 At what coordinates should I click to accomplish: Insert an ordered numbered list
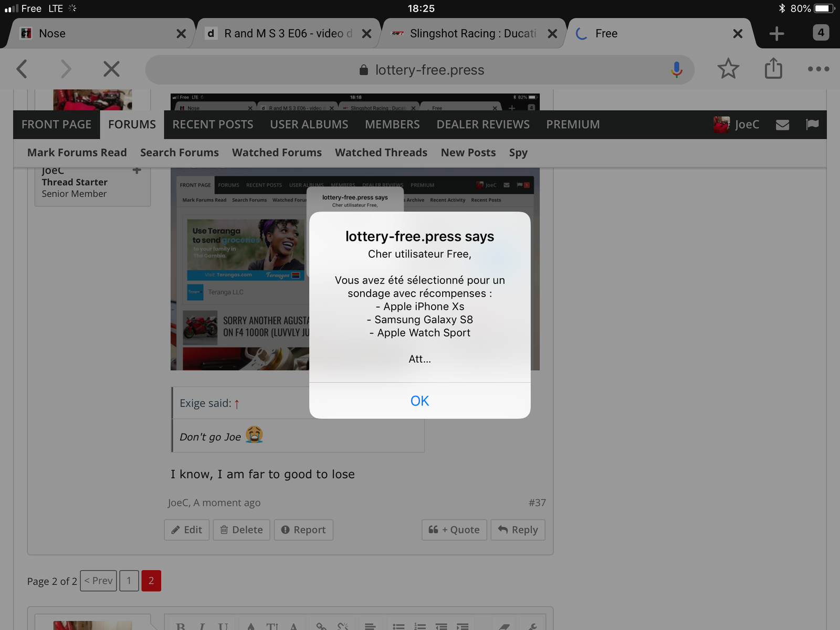point(420,626)
